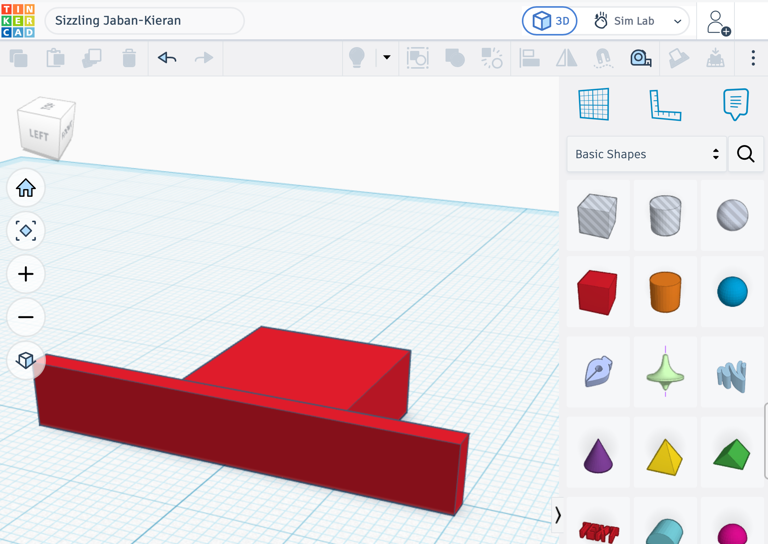Select the Ruler tool in panel

(x=665, y=104)
